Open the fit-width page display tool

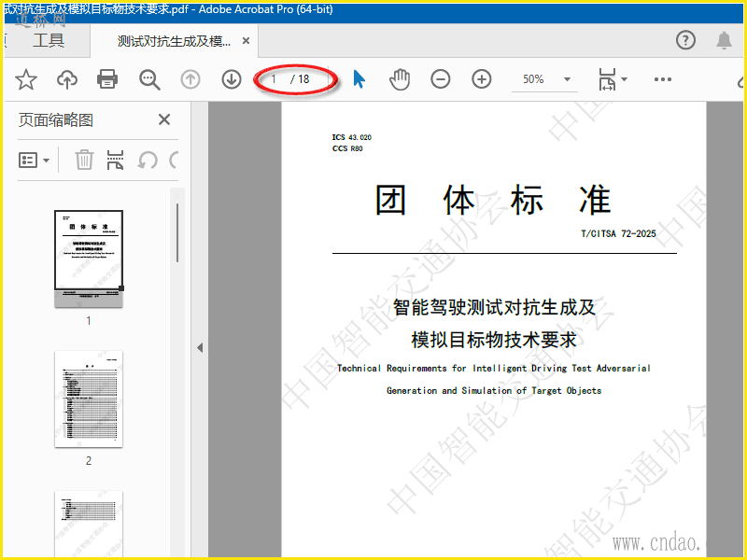coord(607,79)
